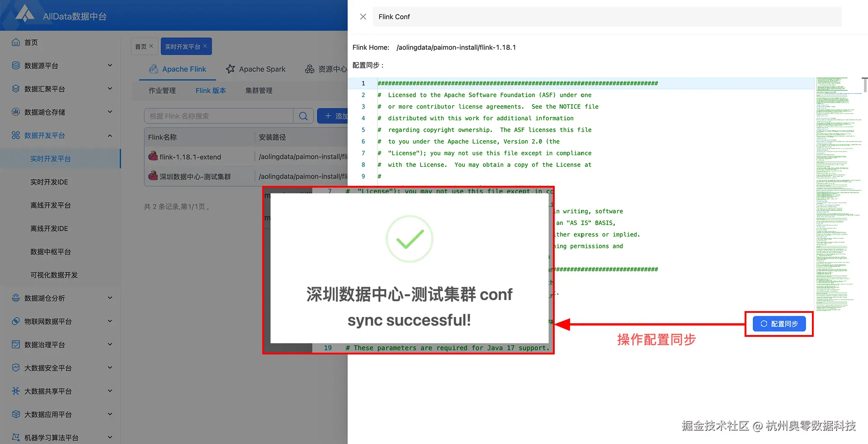
Task: Click the Apache Flink squirrel tab icon
Action: [154, 69]
